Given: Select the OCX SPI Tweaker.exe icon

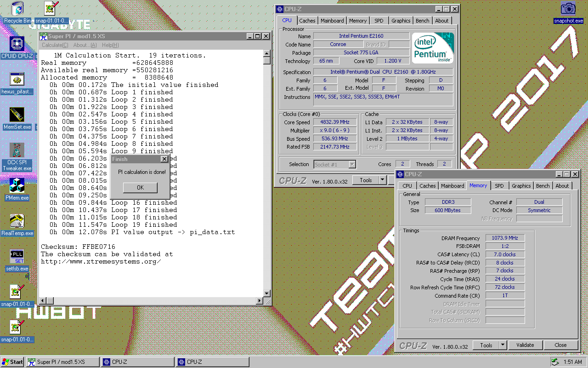Looking at the screenshot, I should [x=17, y=157].
